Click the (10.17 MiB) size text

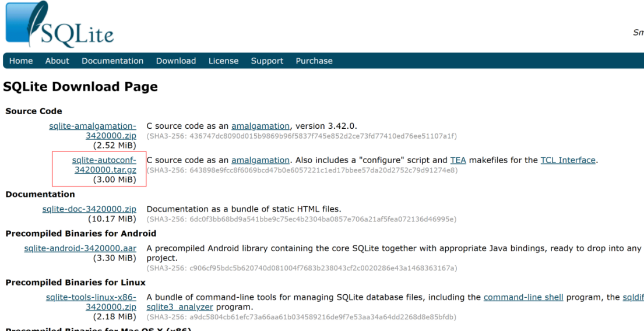112,219
